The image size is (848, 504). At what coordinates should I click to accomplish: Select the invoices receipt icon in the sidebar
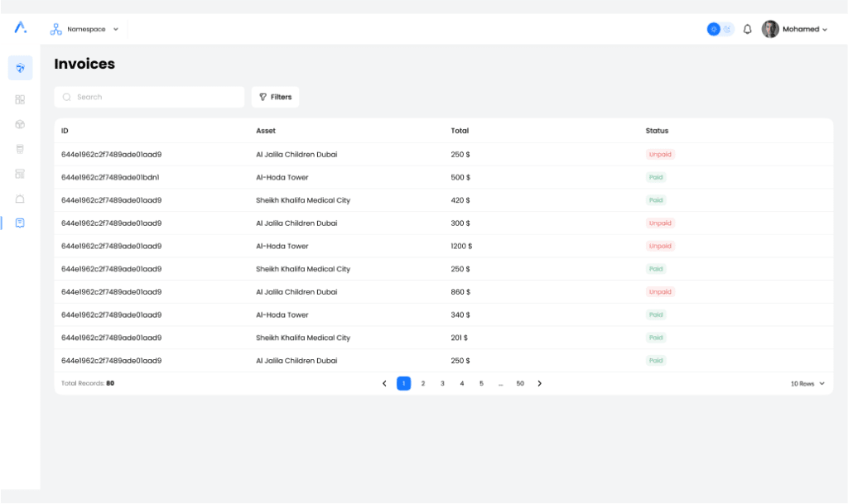20,223
